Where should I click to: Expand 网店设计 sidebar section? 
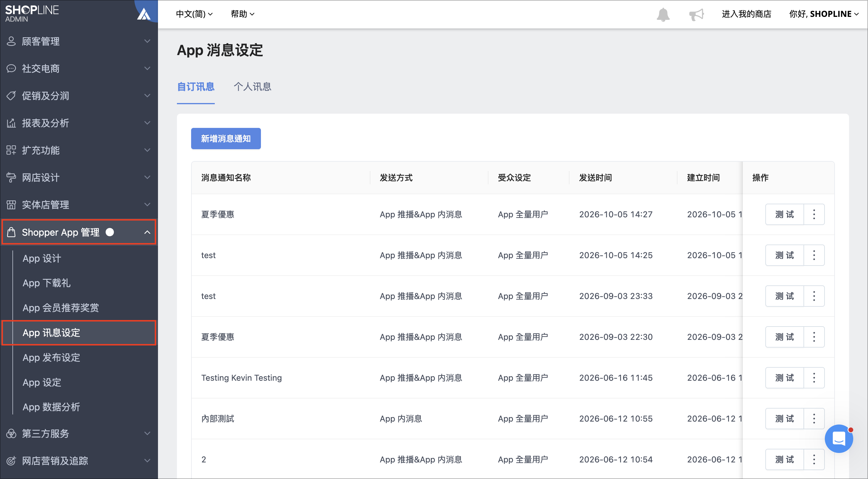(x=79, y=177)
